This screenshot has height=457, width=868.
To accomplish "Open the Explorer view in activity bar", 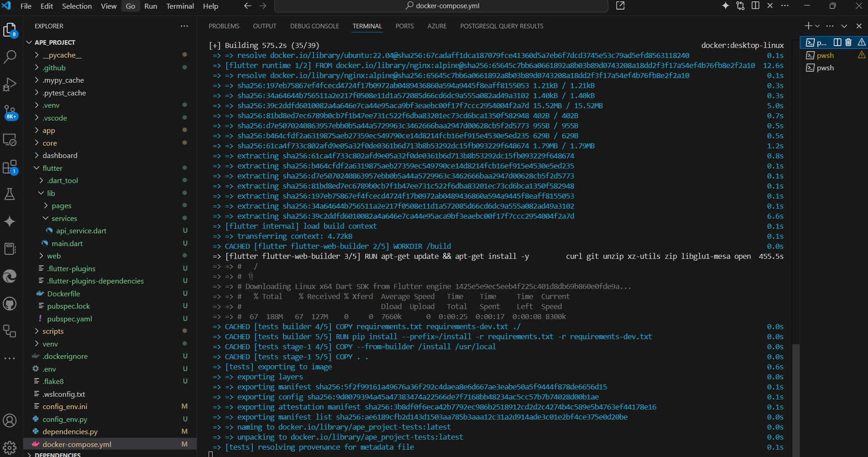I will pyautogui.click(x=10, y=30).
